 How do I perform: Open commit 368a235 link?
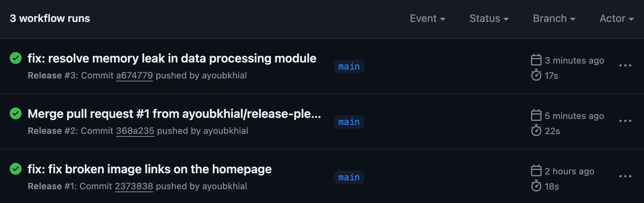(135, 131)
